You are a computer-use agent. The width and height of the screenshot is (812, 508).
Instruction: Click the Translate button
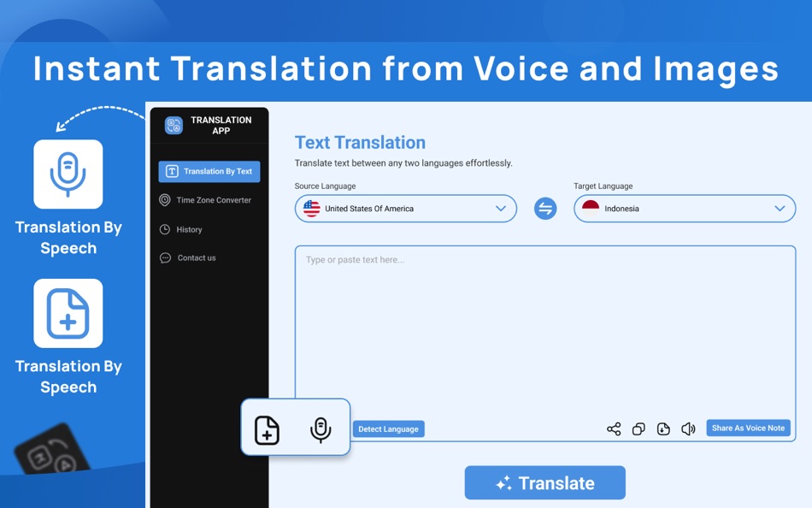(544, 482)
